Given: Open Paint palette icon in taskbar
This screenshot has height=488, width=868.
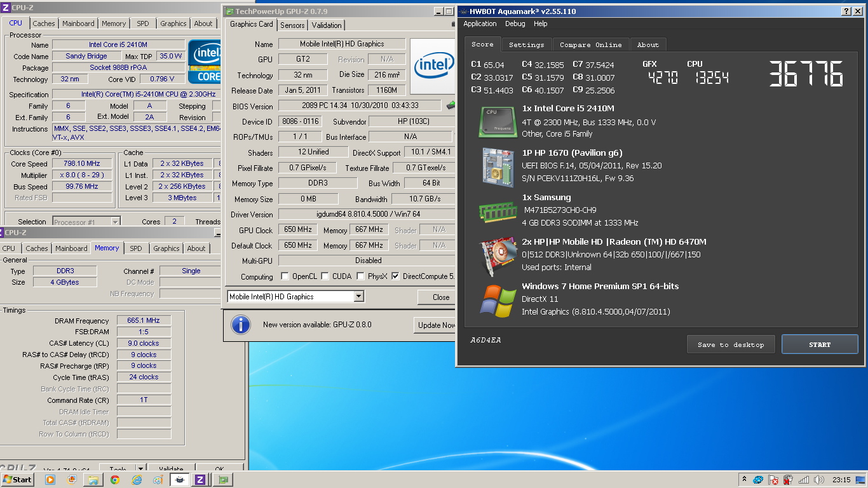Looking at the screenshot, I should click(158, 480).
